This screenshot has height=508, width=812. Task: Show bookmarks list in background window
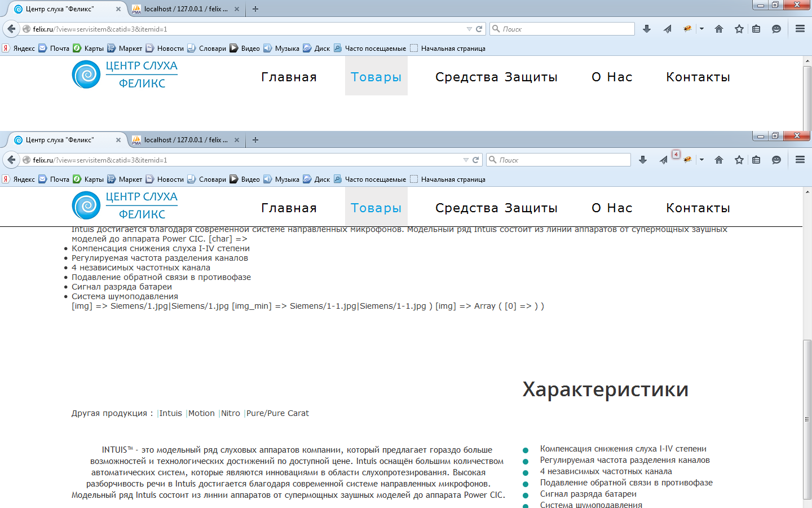click(x=757, y=29)
